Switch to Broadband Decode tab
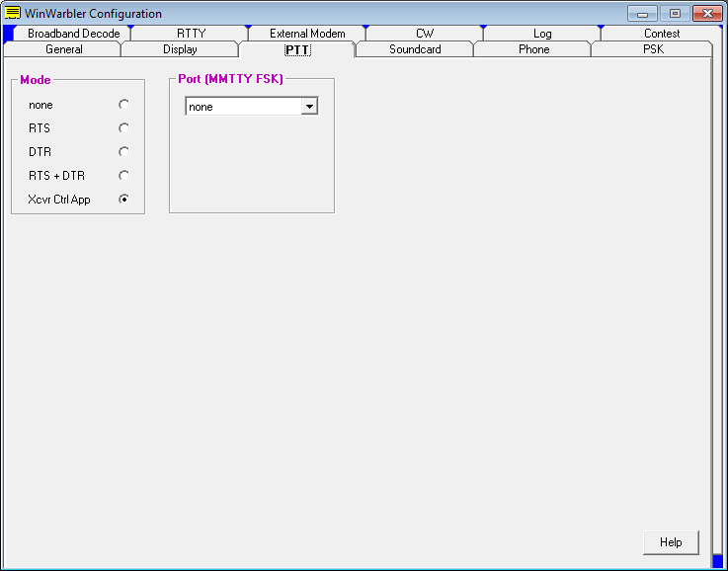The image size is (728, 571). pos(73,34)
